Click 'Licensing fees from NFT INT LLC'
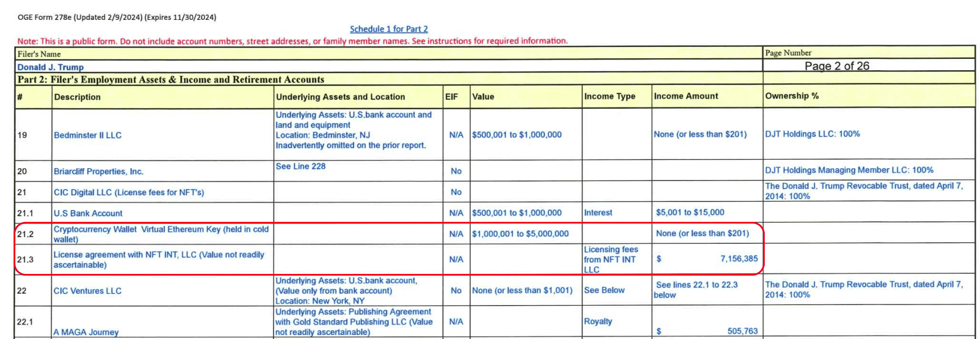The width and height of the screenshot is (980, 339). coord(611,260)
